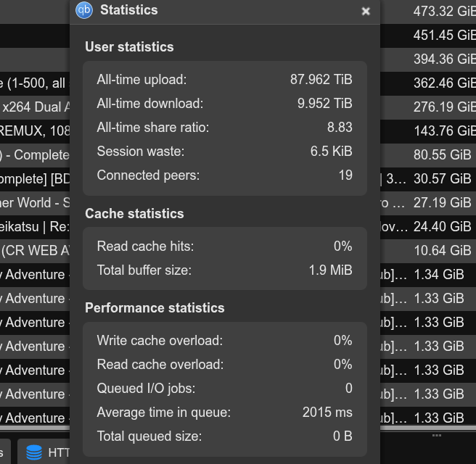Select the All-time download value 9.952 TiB
The height and width of the screenshot is (464, 476).
pos(325,104)
